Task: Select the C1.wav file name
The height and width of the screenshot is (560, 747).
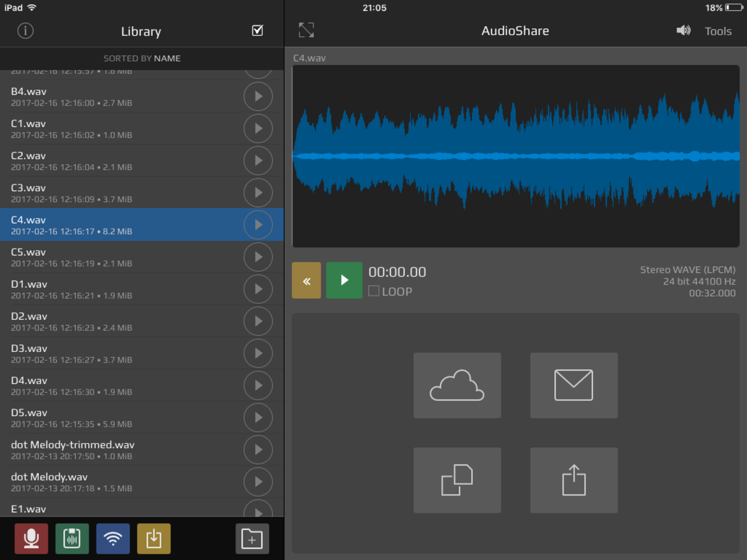Action: tap(29, 123)
